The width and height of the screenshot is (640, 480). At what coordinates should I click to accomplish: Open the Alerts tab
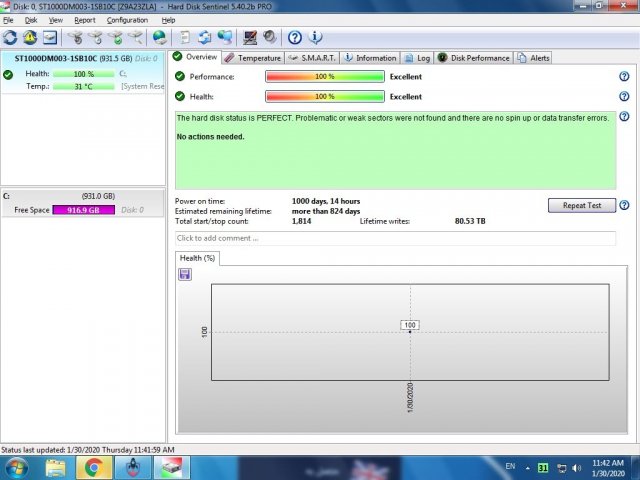[x=534, y=58]
